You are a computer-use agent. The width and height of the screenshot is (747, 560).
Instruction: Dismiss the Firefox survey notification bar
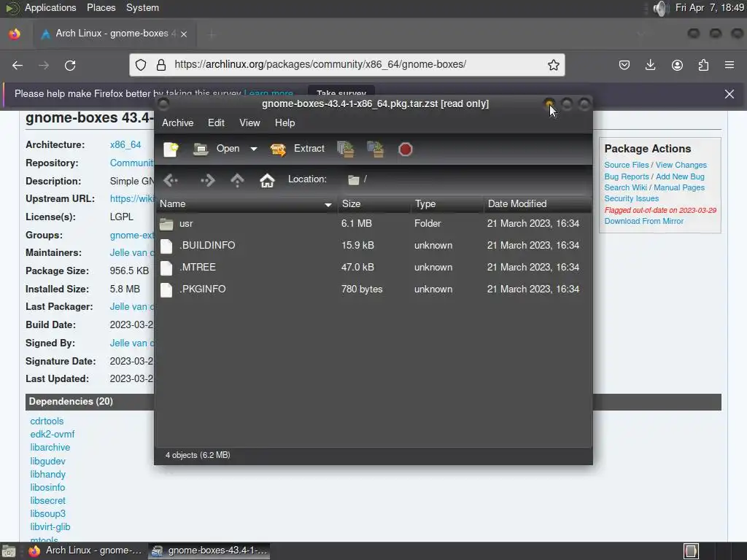tap(729, 94)
